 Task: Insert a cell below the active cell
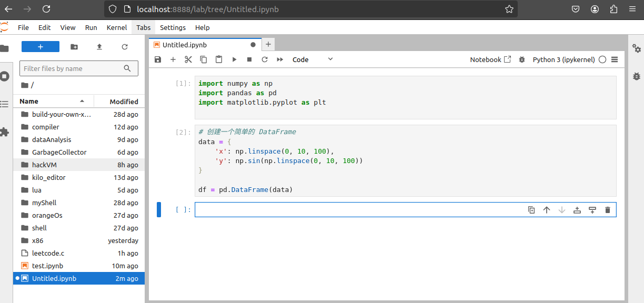[592, 210]
